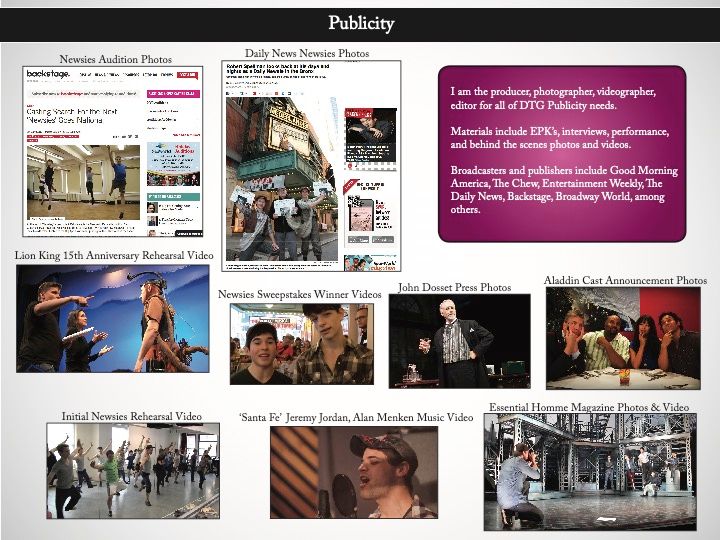Open the Lion King 15th Anniversary rehearsal image
Image resolution: width=720 pixels, height=540 pixels.
pyautogui.click(x=112, y=319)
